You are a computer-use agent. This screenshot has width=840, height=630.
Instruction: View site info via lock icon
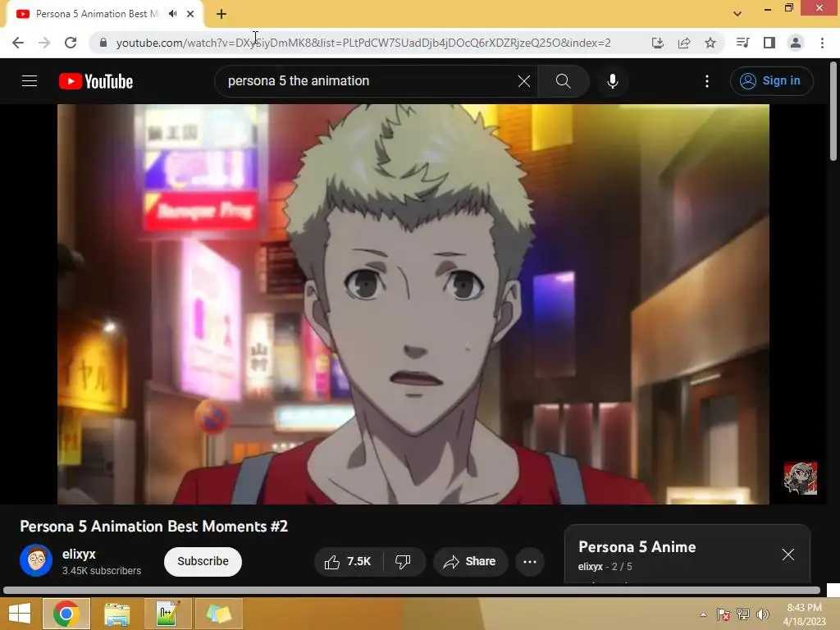click(x=103, y=43)
